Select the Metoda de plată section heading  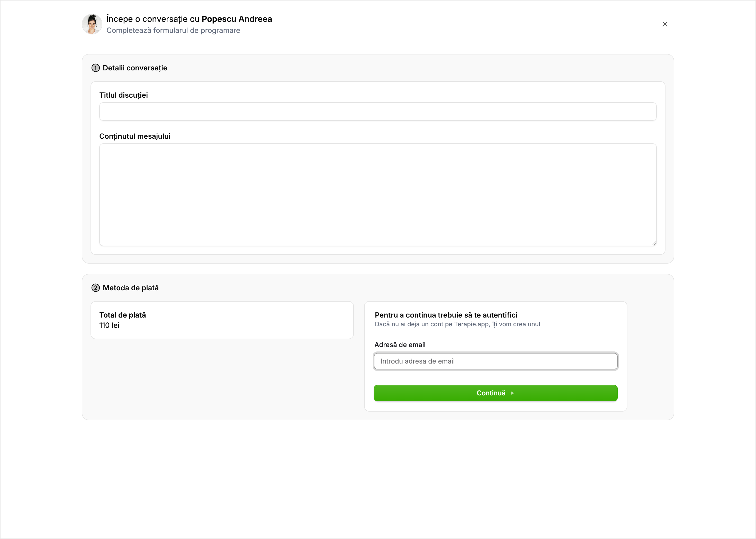coord(131,288)
